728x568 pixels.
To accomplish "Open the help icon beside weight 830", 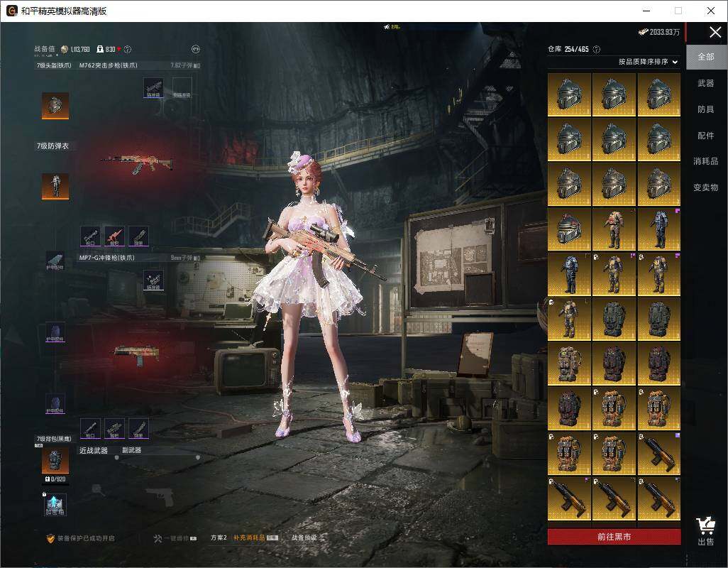I will click(128, 49).
